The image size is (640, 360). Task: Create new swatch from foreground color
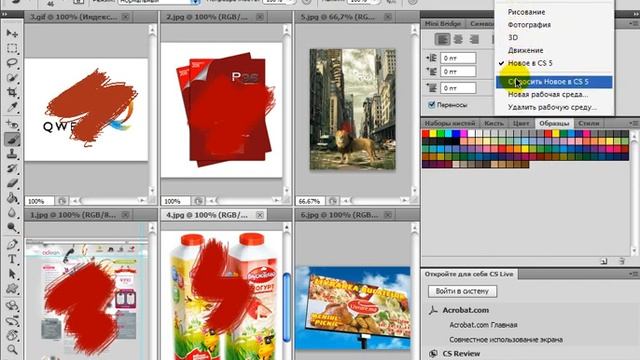click(604, 261)
